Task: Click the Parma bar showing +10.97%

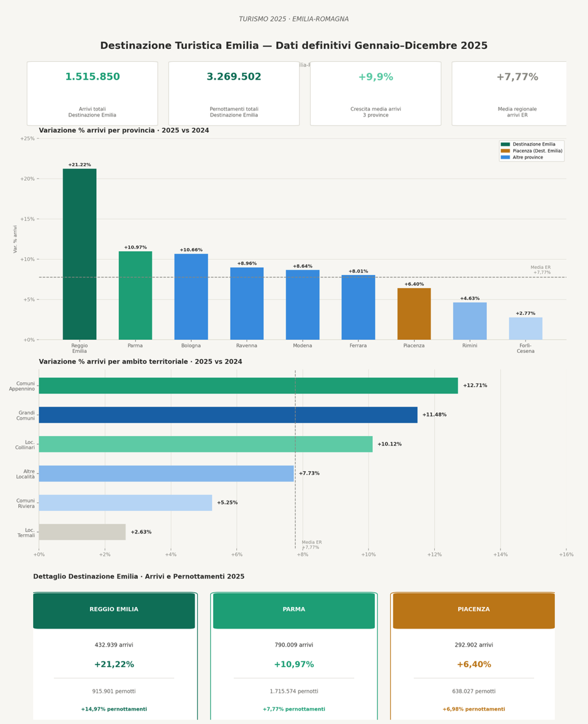Action: click(135, 295)
